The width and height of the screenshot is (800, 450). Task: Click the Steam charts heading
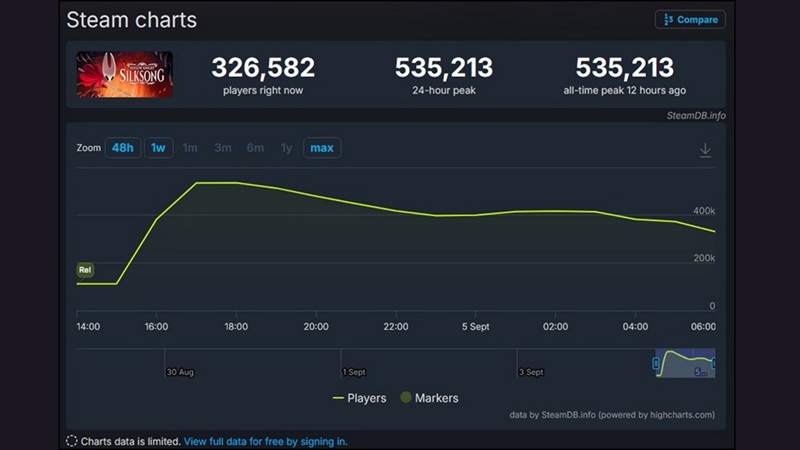[x=132, y=20]
